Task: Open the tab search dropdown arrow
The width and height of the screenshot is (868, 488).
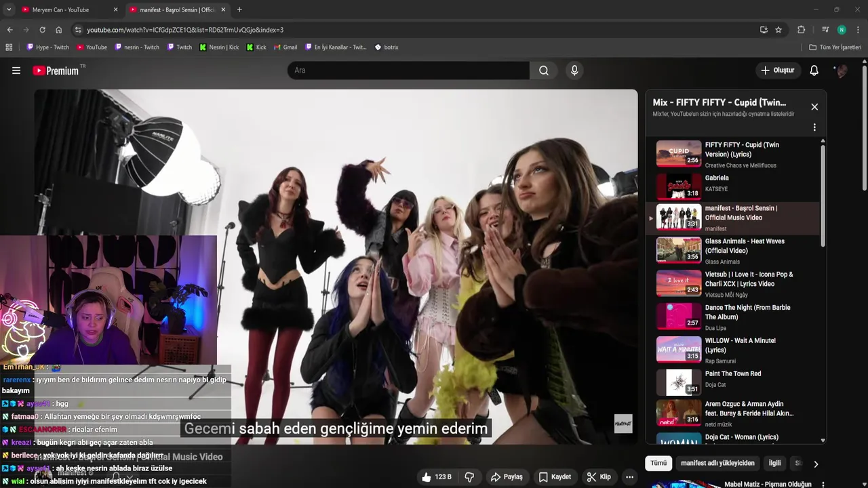Action: [x=8, y=9]
